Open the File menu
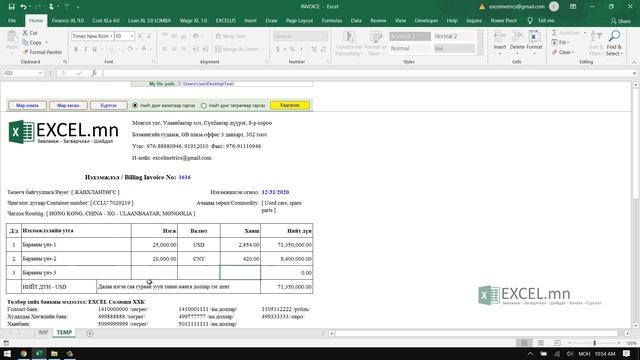 point(12,20)
